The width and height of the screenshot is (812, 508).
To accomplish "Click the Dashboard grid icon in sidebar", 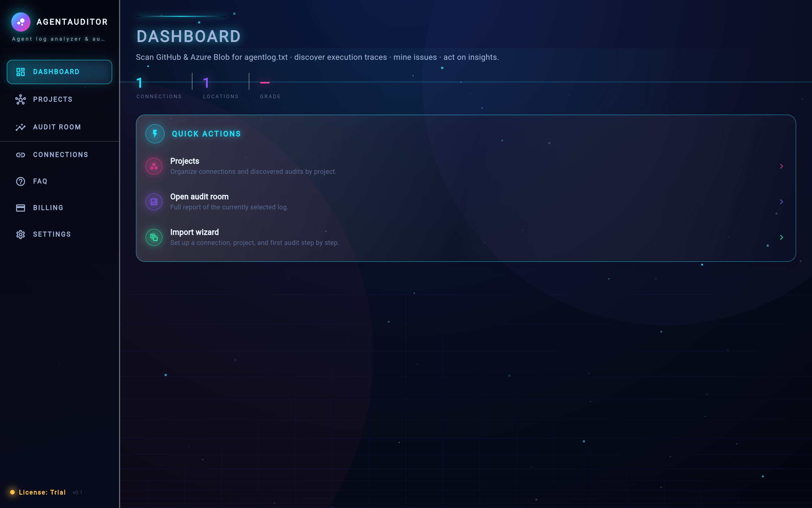I will [x=21, y=72].
